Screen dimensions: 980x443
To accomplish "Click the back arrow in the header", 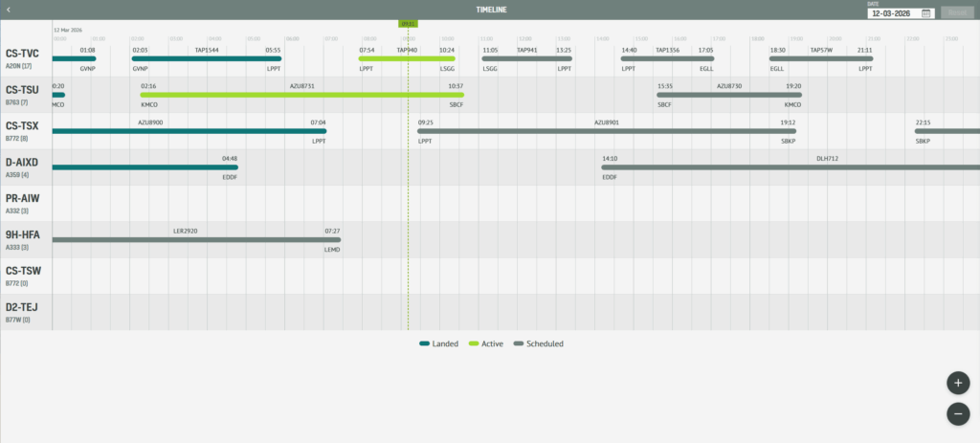I will pos(9,10).
